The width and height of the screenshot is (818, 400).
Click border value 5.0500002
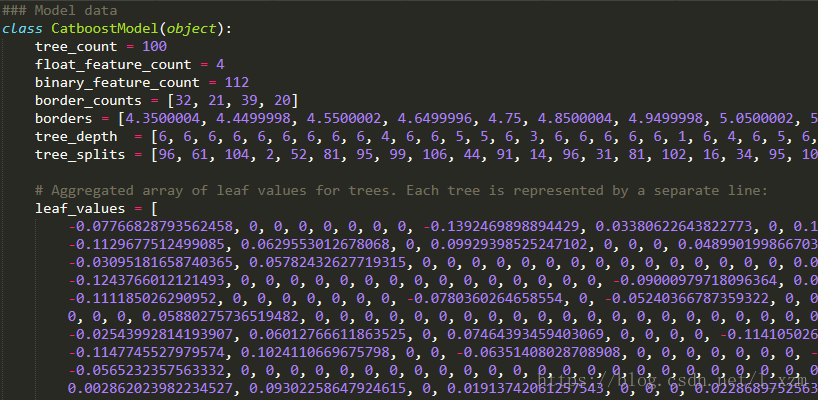tap(757, 118)
